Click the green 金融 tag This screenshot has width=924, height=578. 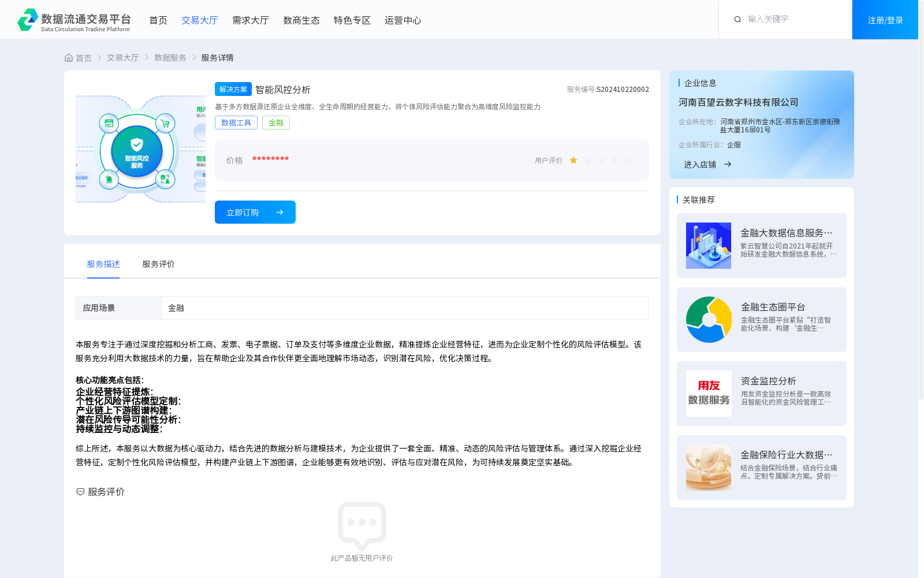point(276,123)
